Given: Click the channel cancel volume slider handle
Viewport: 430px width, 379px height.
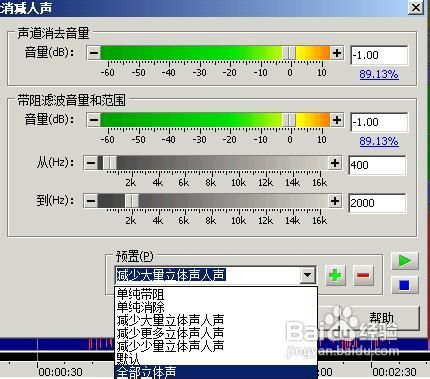Looking at the screenshot, I should coord(289,53).
